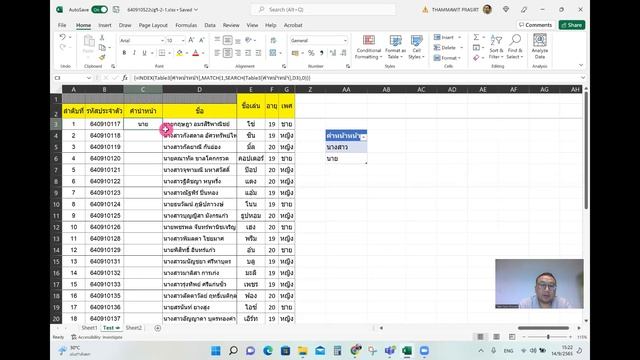
Task: Open Sort & Filter dropdown
Action: click(496, 47)
